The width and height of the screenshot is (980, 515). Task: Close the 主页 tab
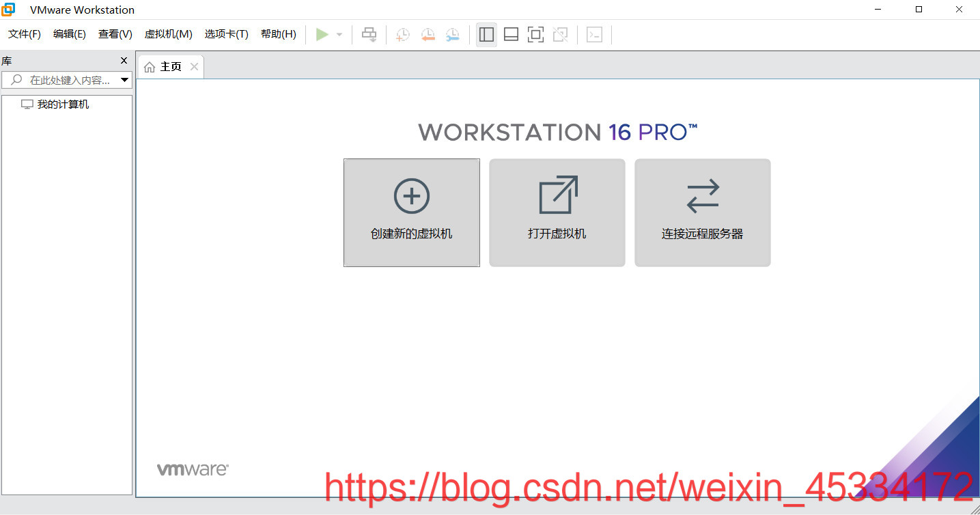(x=194, y=67)
